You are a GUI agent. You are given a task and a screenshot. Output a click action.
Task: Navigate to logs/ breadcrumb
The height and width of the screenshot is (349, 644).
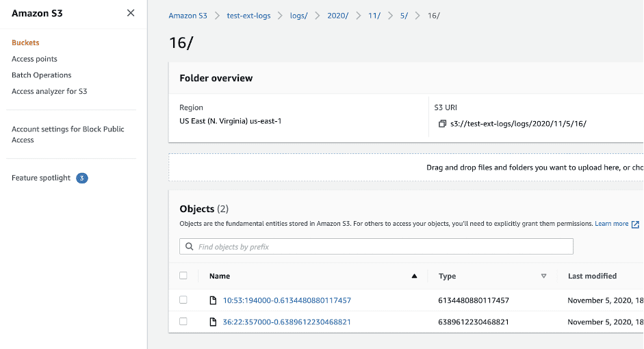point(298,16)
